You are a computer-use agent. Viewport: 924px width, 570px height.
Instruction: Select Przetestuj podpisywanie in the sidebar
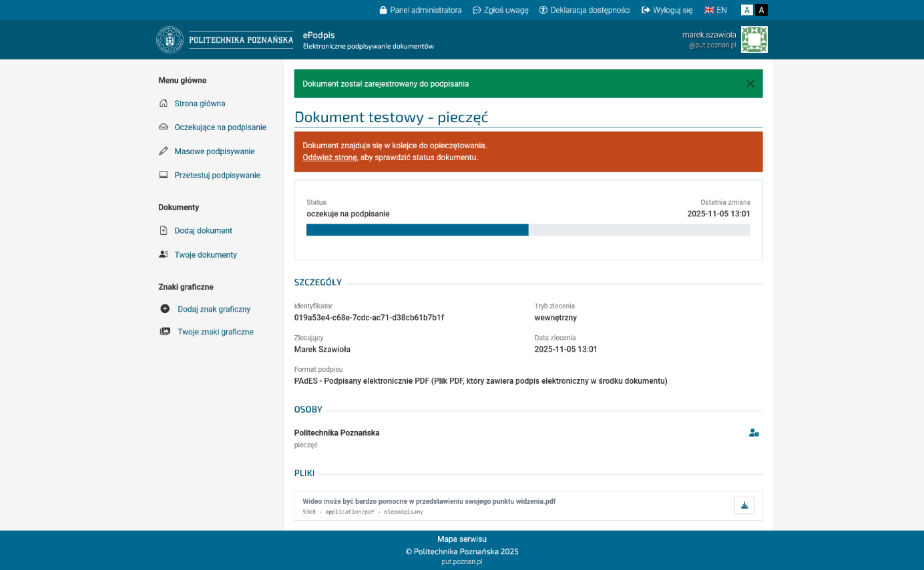[217, 176]
